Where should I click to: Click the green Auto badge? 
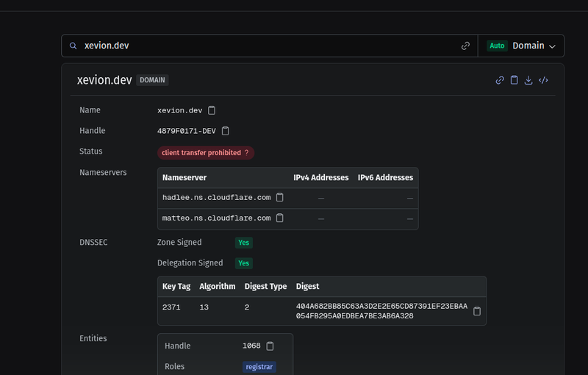pos(497,46)
